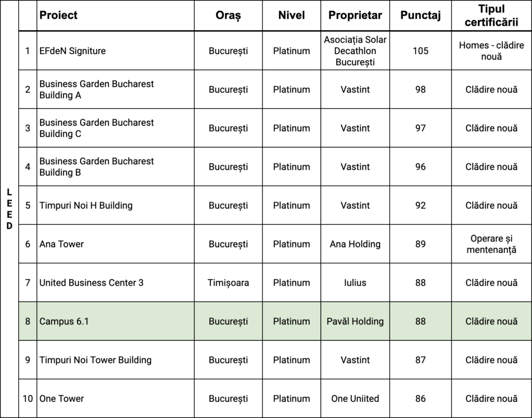Click the Asociația Solar Decathlon București cell

point(355,51)
